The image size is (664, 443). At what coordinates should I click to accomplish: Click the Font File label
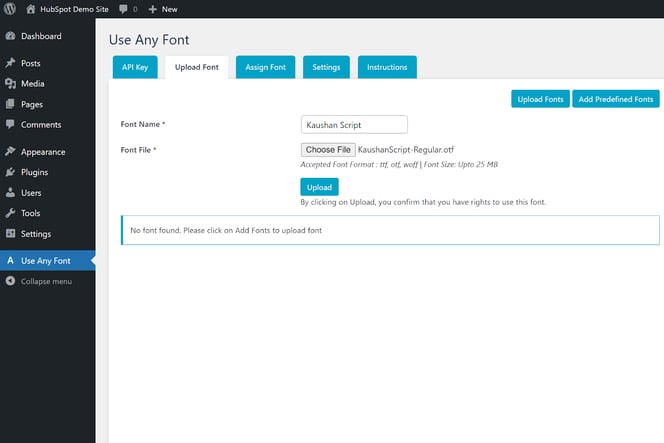(138, 150)
